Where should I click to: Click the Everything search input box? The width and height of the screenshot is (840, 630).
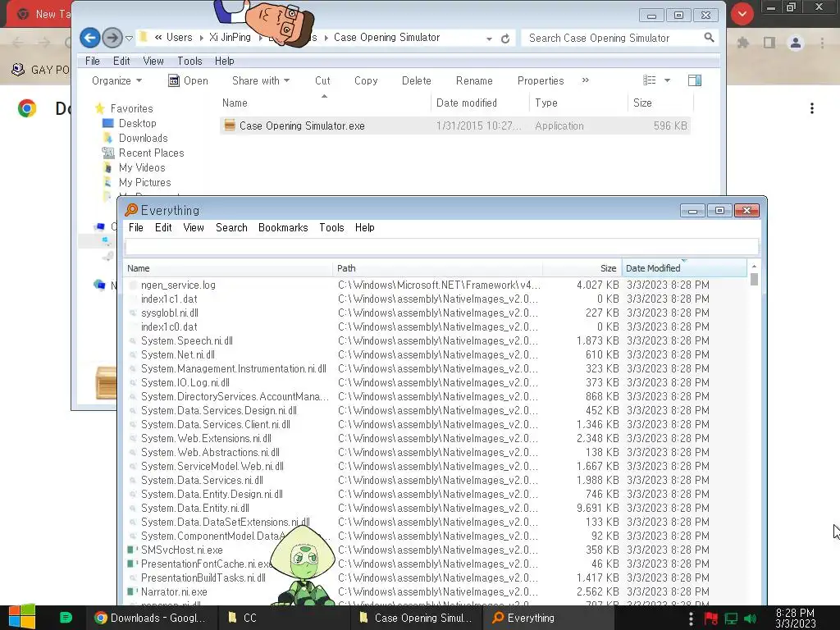pyautogui.click(x=442, y=247)
